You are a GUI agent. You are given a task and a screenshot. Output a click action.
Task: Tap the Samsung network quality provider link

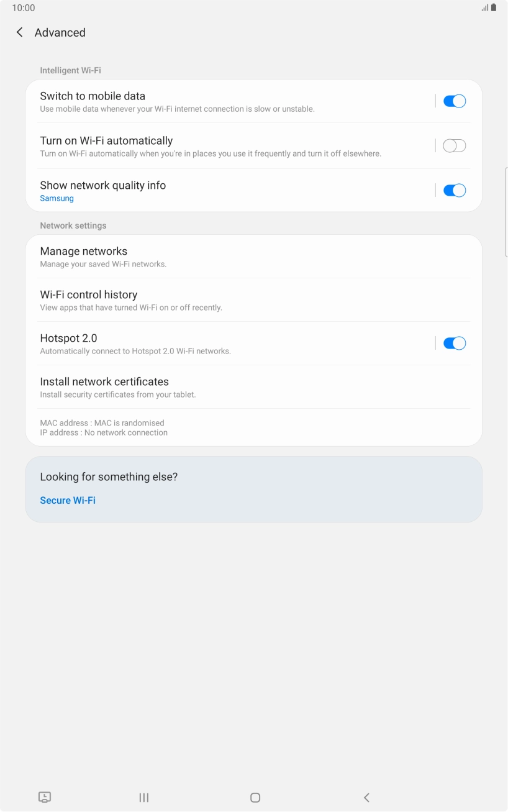pyautogui.click(x=57, y=198)
